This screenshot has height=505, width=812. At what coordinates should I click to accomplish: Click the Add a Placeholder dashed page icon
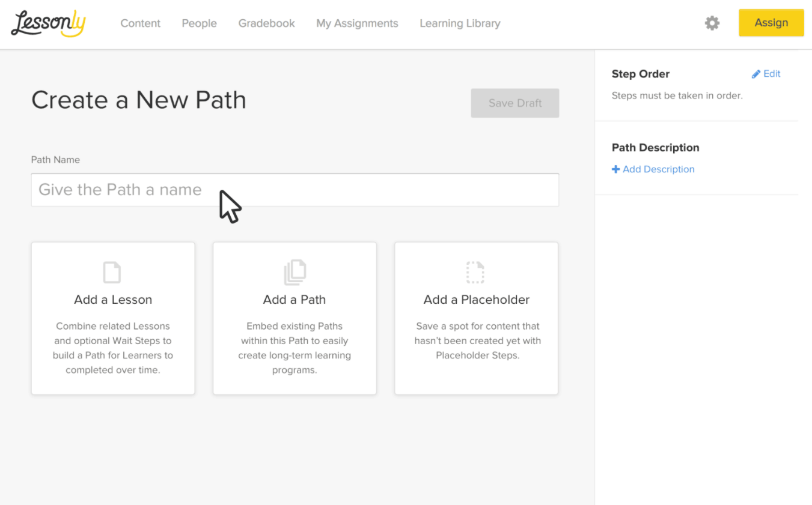[x=475, y=272]
